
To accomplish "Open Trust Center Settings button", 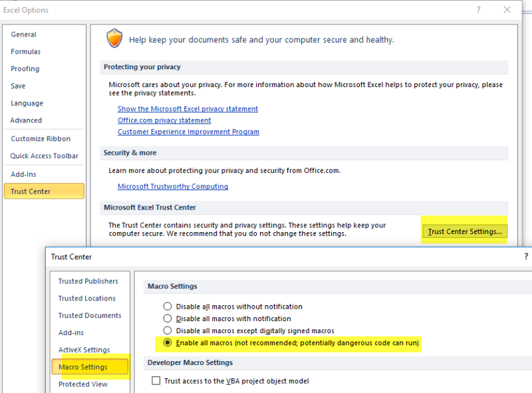I will pos(465,231).
